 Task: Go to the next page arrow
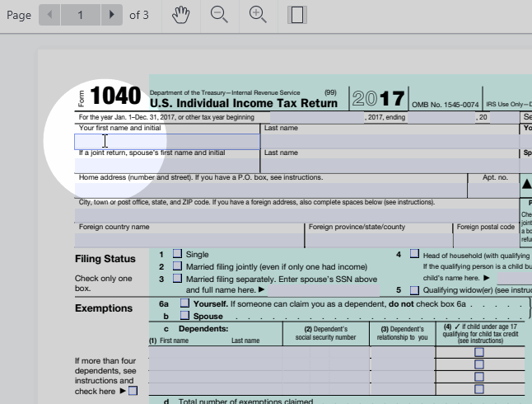click(x=112, y=15)
